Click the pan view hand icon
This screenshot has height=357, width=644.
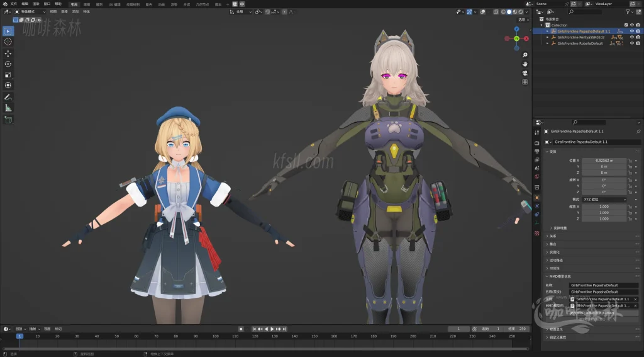(525, 64)
